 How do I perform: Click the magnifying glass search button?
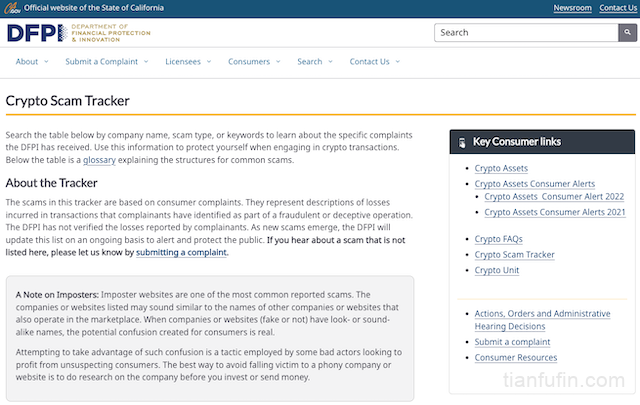627,33
